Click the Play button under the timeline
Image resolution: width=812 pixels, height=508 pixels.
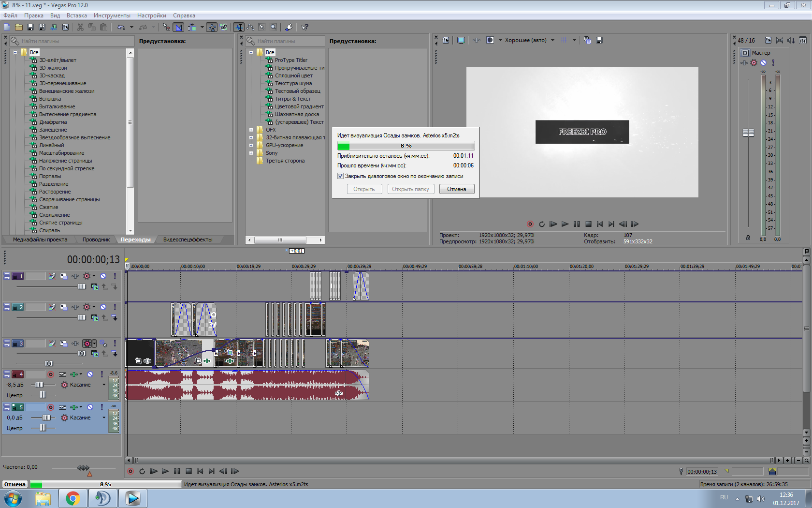point(165,471)
